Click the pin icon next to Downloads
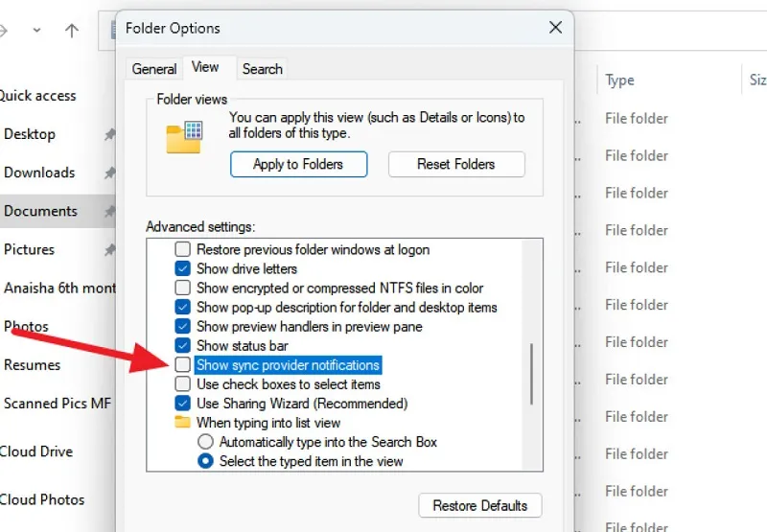The image size is (767, 532). pyautogui.click(x=110, y=173)
